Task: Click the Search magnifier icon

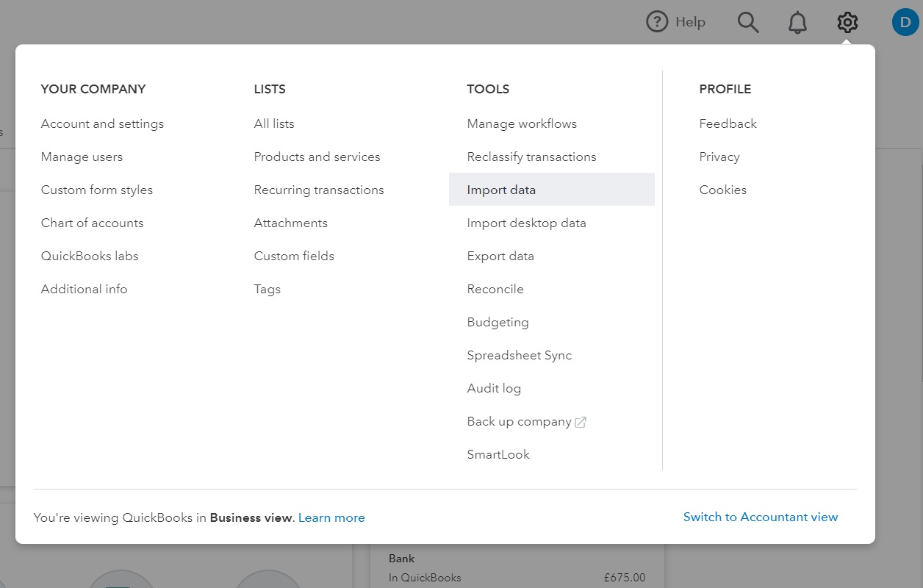Action: click(x=748, y=22)
